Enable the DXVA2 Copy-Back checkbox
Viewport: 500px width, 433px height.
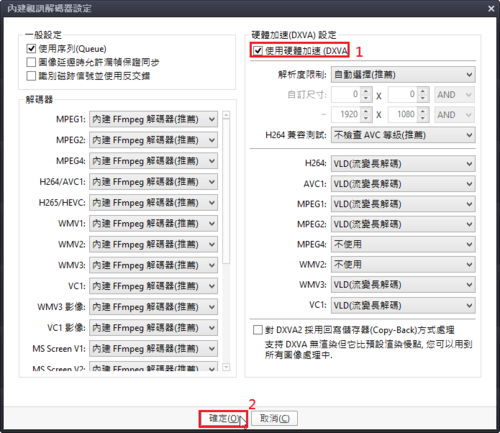coord(258,330)
